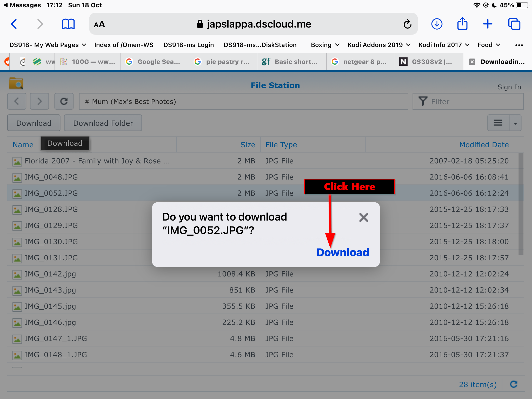Expand Kodi Addons 2019 bookmark folder
Screen dimensions: 532x399
pyautogui.click(x=379, y=45)
